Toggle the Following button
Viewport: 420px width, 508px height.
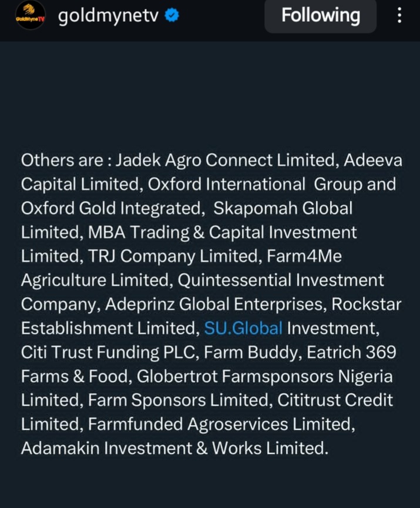coord(320,16)
